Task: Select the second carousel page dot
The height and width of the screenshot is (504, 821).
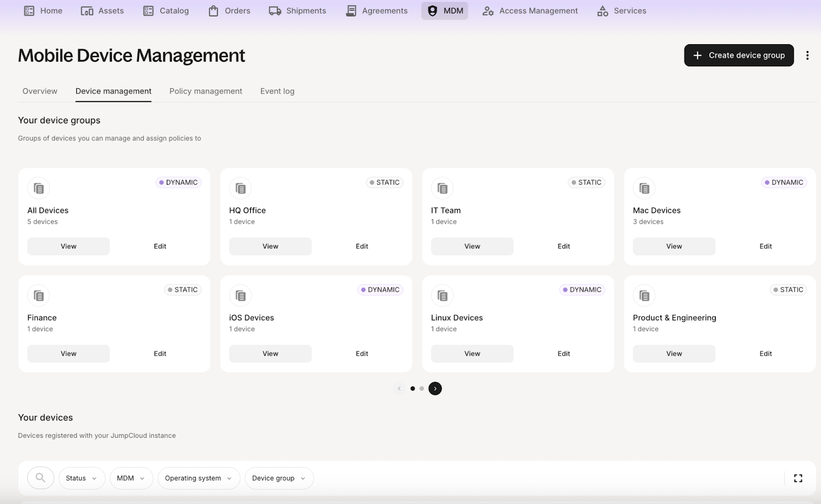Action: [x=422, y=389]
